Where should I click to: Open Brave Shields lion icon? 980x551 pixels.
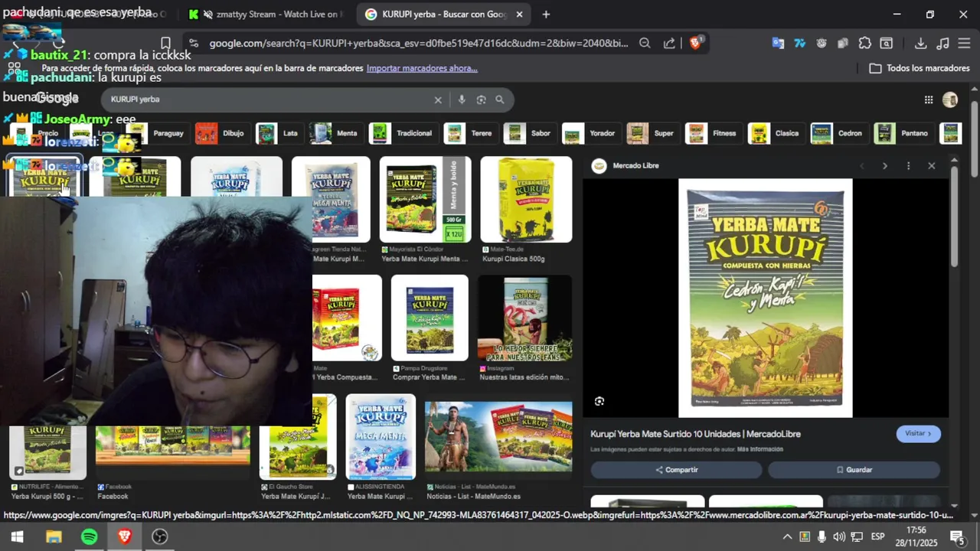(696, 43)
